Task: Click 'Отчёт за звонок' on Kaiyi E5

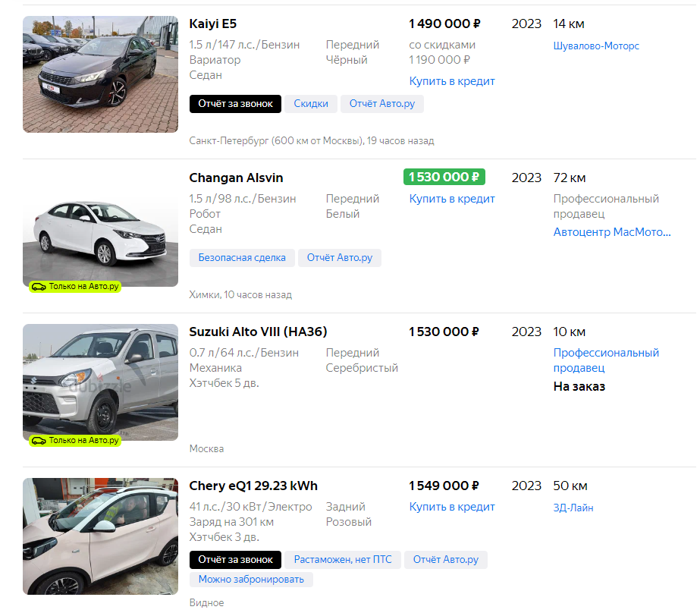Action: click(235, 104)
